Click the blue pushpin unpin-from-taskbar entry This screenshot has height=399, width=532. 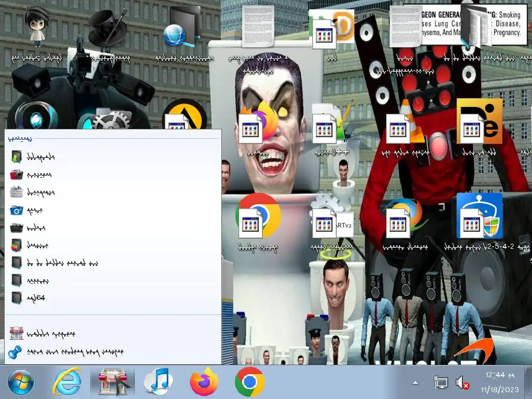113,352
